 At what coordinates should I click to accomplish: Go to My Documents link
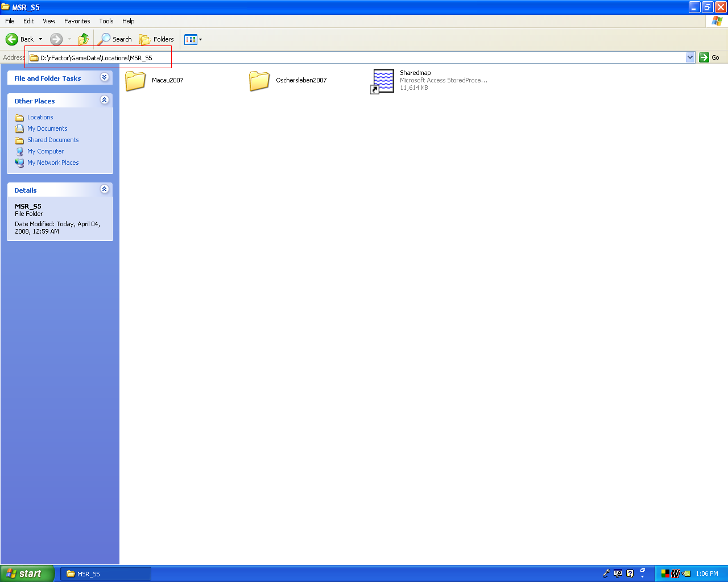pos(47,128)
